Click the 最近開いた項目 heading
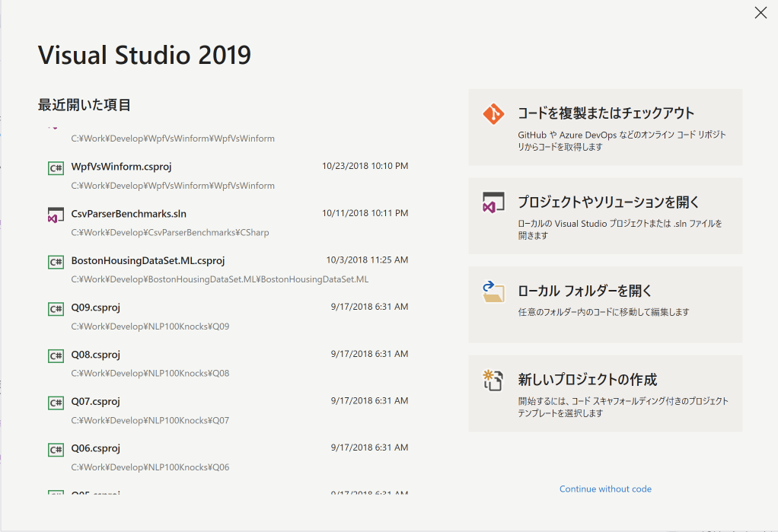778x532 pixels. (84, 105)
